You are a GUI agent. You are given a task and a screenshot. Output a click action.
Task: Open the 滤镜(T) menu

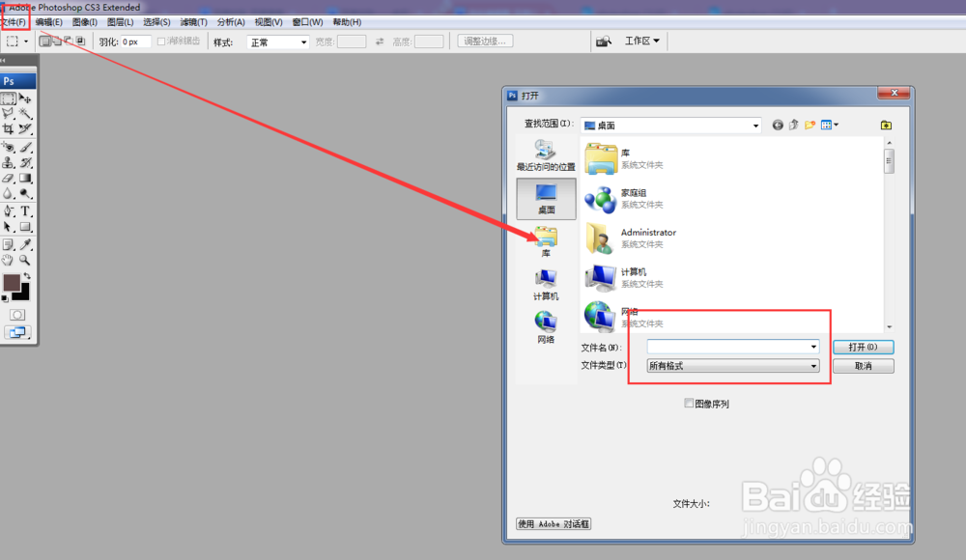tap(193, 22)
